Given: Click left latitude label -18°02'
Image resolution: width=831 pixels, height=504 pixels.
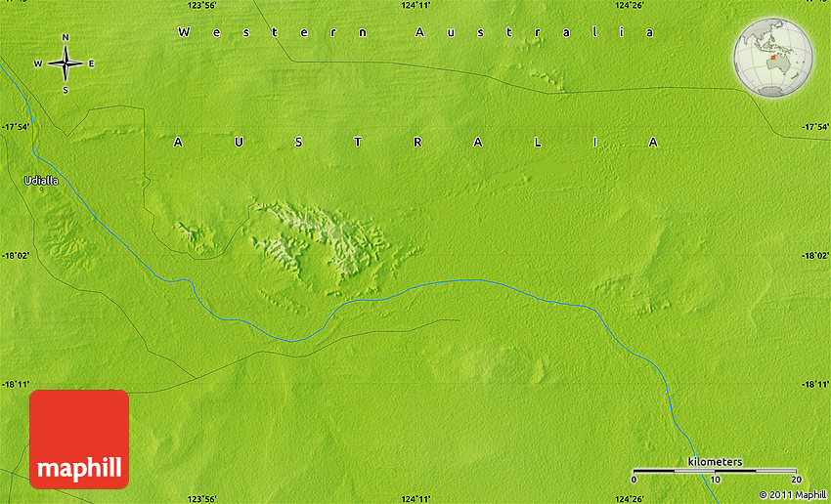Looking at the screenshot, I should click(16, 256).
